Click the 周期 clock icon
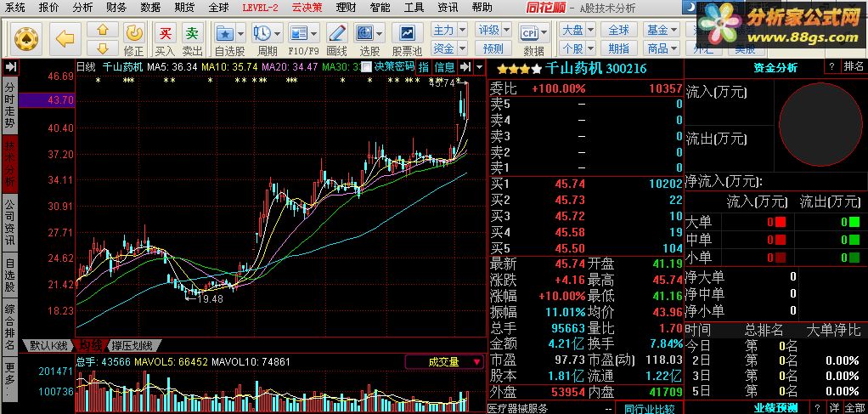868x414 pixels. pyautogui.click(x=262, y=32)
